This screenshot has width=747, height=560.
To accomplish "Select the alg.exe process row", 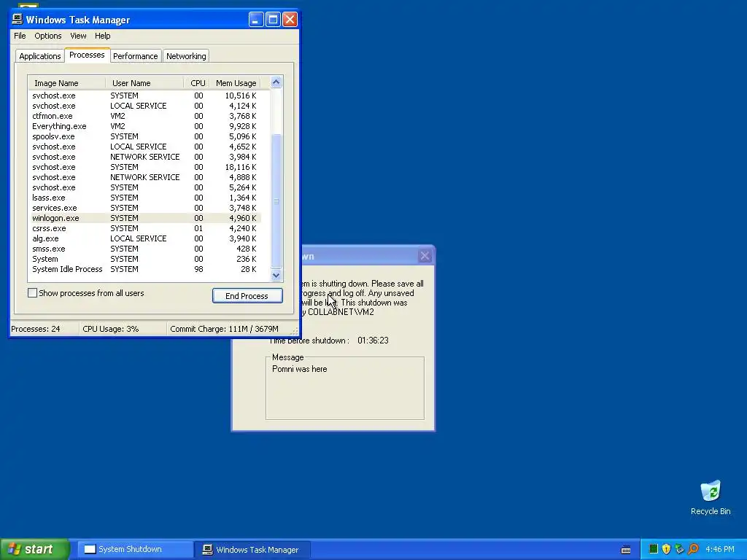I will (145, 238).
